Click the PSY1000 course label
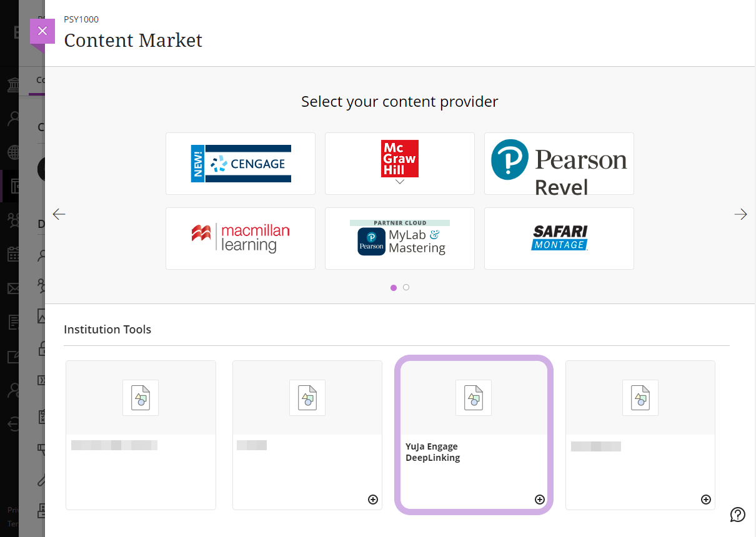756x537 pixels. [81, 19]
